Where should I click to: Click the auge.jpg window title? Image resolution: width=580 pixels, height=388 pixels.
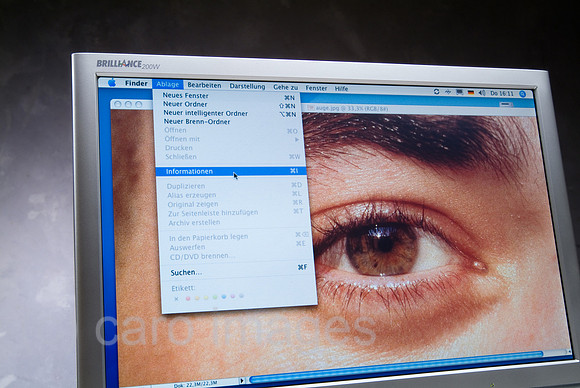click(351, 108)
